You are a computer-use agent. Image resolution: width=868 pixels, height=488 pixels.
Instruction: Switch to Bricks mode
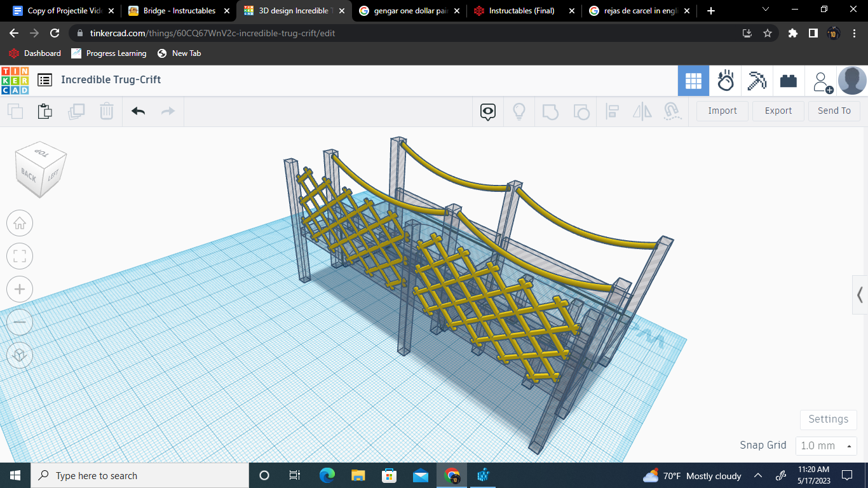[789, 81]
